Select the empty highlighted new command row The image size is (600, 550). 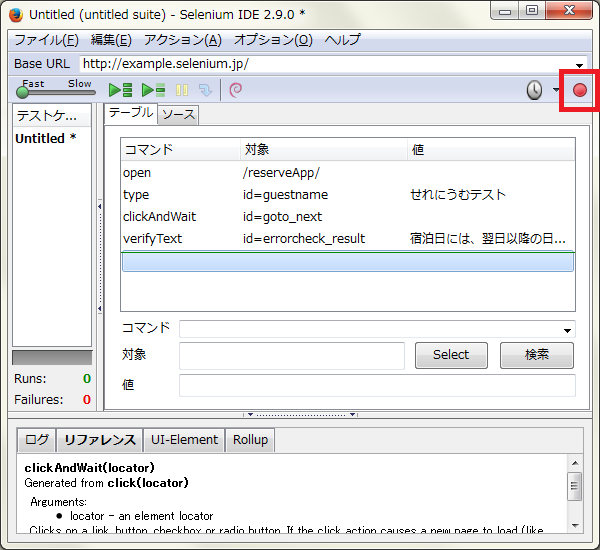pos(348,262)
